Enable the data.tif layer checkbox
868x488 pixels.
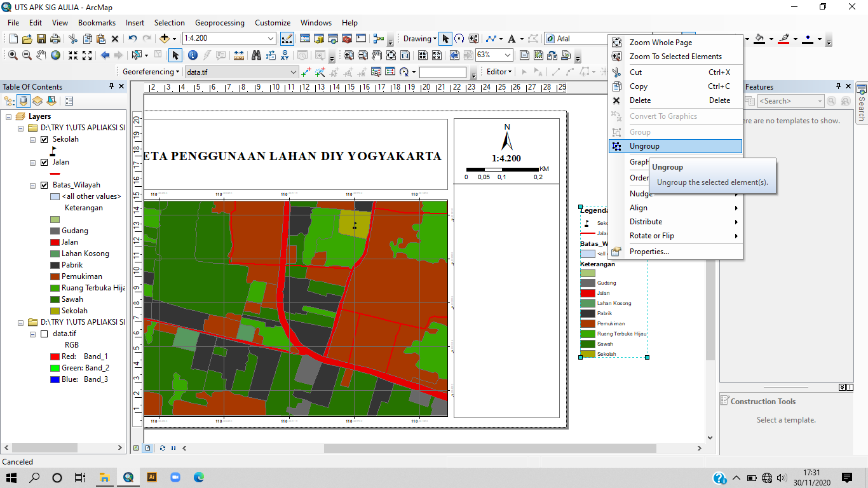[x=44, y=334]
